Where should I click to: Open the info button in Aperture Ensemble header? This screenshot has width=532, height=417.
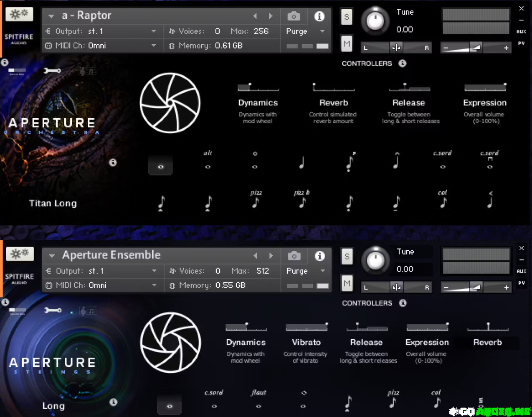click(320, 256)
